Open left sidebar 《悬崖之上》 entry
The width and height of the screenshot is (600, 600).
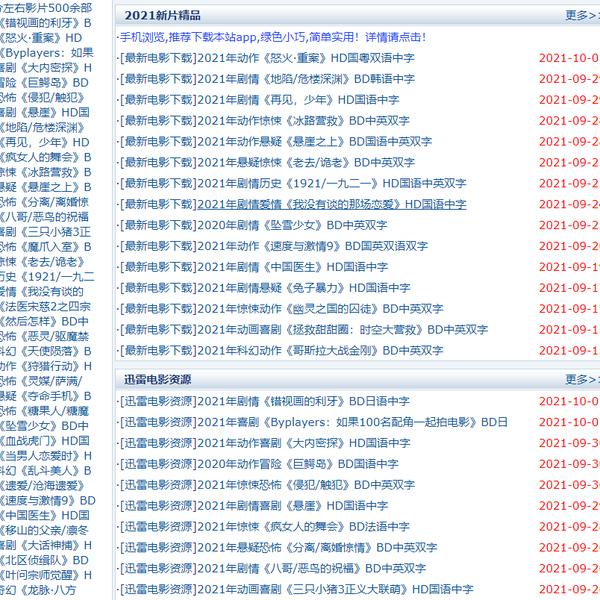[46, 187]
